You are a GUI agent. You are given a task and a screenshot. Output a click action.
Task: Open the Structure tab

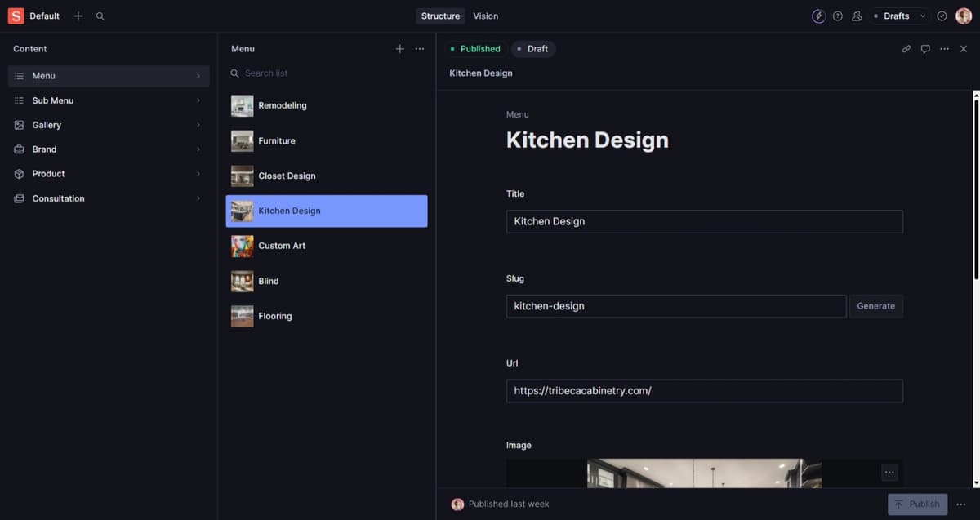[440, 16]
